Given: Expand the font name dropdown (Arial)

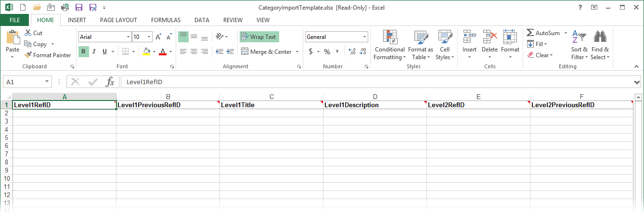Looking at the screenshot, I should tap(128, 37).
